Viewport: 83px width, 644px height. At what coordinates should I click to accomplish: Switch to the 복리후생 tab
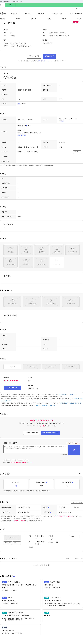(x=49, y=19)
